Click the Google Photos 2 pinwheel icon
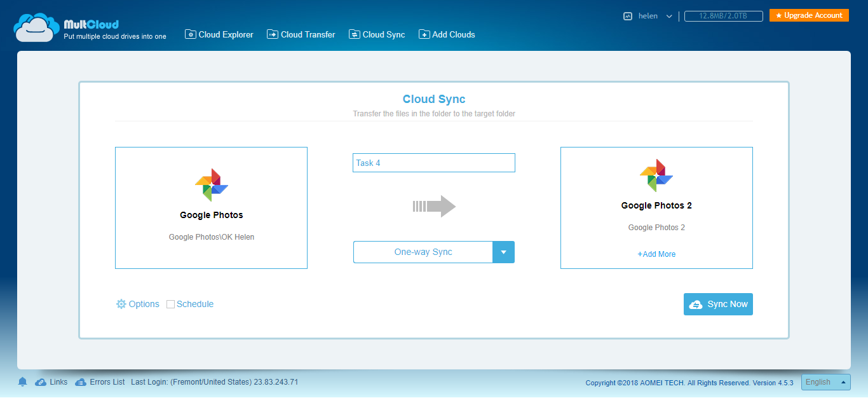868x398 pixels. [x=656, y=175]
